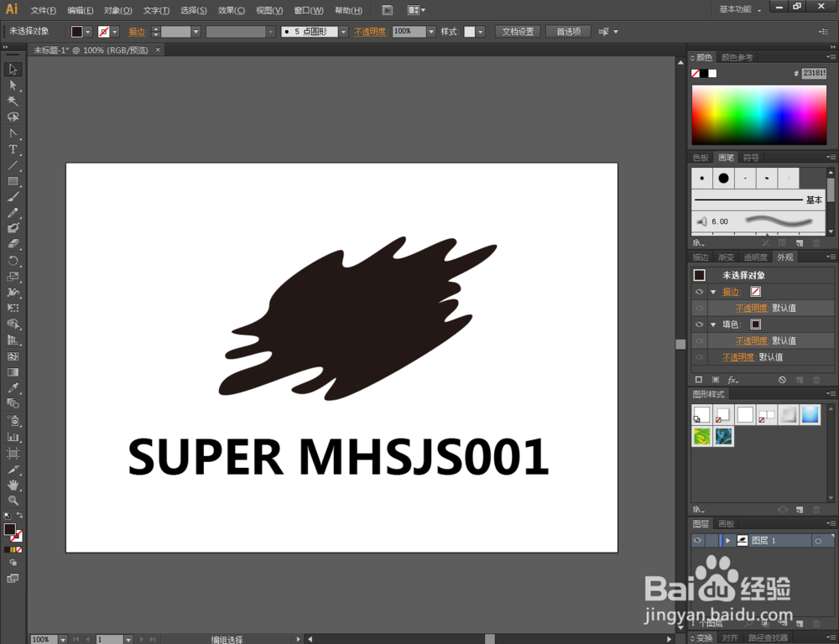
Task: Collapse the 填色 appearance triangle
Action: [x=713, y=325]
